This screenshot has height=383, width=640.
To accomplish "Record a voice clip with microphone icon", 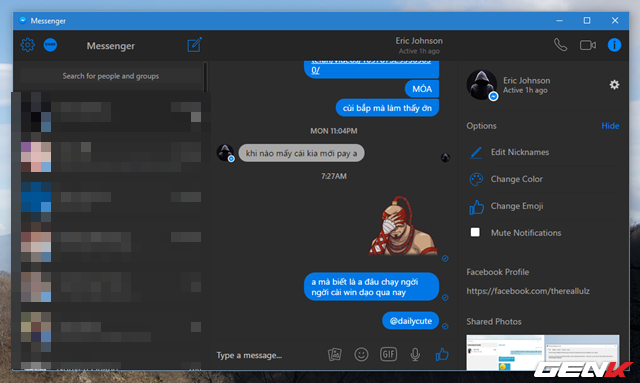I will pyautogui.click(x=415, y=354).
